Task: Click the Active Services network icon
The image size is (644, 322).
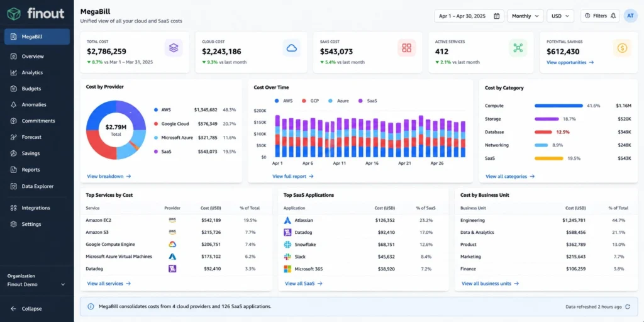Action: click(x=518, y=48)
